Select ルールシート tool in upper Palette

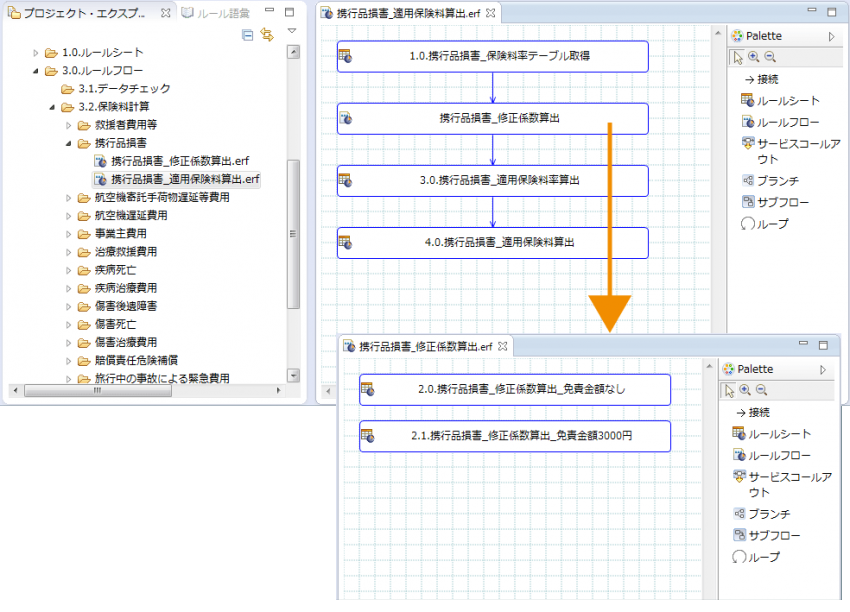[x=782, y=100]
